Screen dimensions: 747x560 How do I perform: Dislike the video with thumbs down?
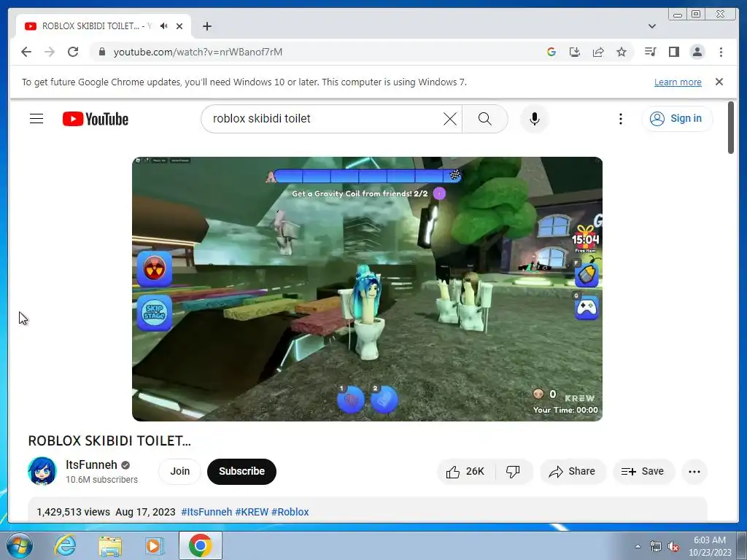pos(513,472)
